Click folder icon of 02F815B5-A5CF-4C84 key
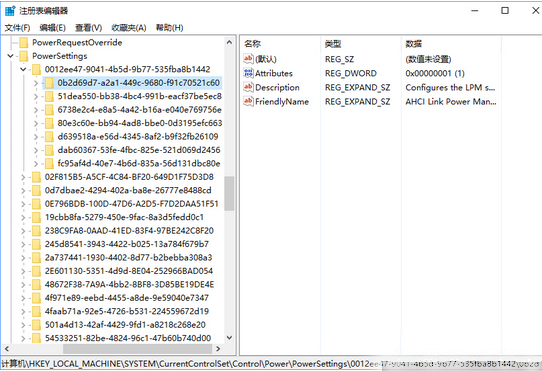The image size is (542, 371). point(36,177)
